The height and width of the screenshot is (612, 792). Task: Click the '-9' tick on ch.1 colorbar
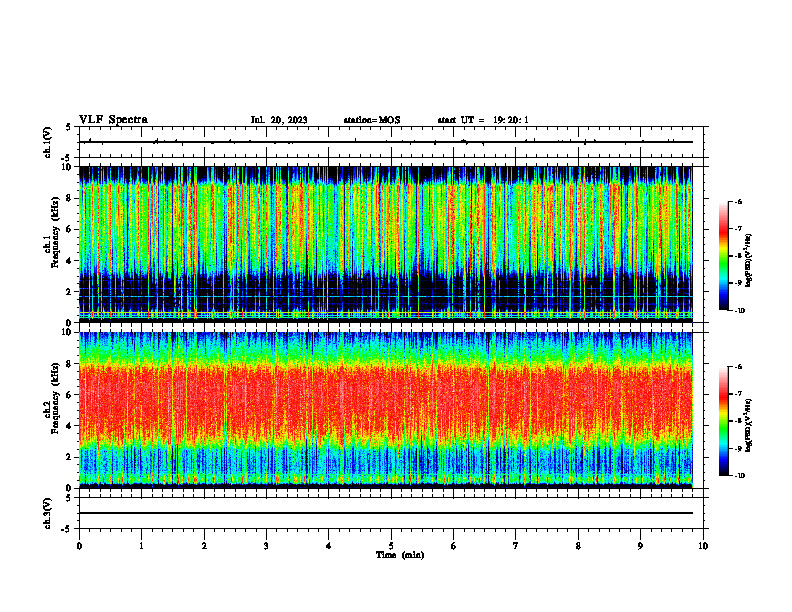738,283
